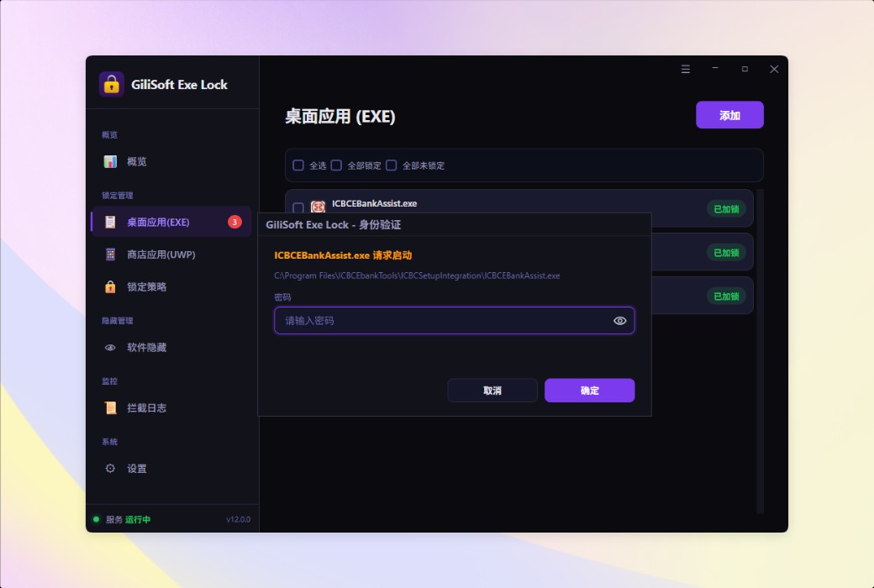Click the 拦截日志 scroll icon
The height and width of the screenshot is (588, 874).
pos(110,408)
